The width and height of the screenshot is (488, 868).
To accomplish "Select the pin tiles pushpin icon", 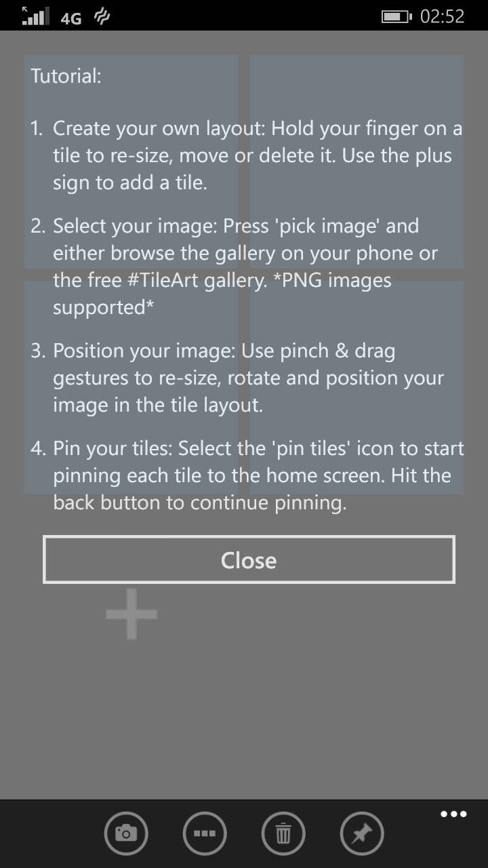I will (362, 833).
